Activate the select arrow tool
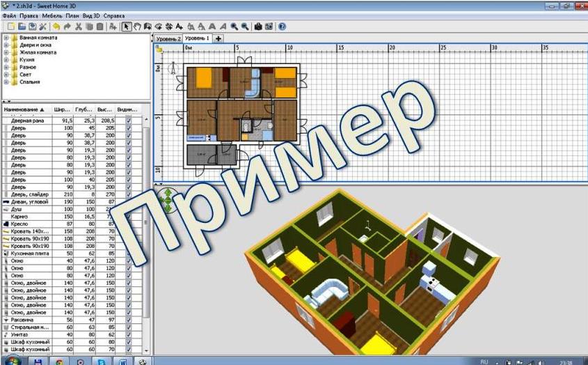This screenshot has width=588, height=365. tap(127, 26)
